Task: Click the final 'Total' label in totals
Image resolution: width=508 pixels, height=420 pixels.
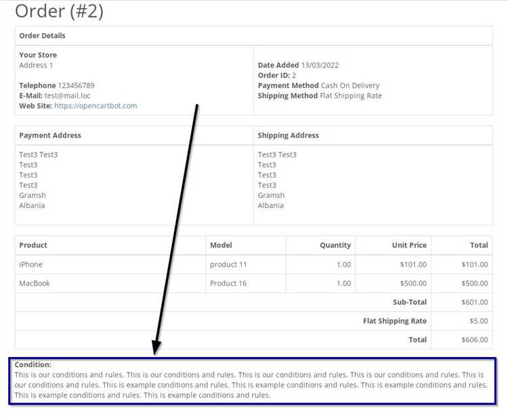Action: [x=418, y=339]
